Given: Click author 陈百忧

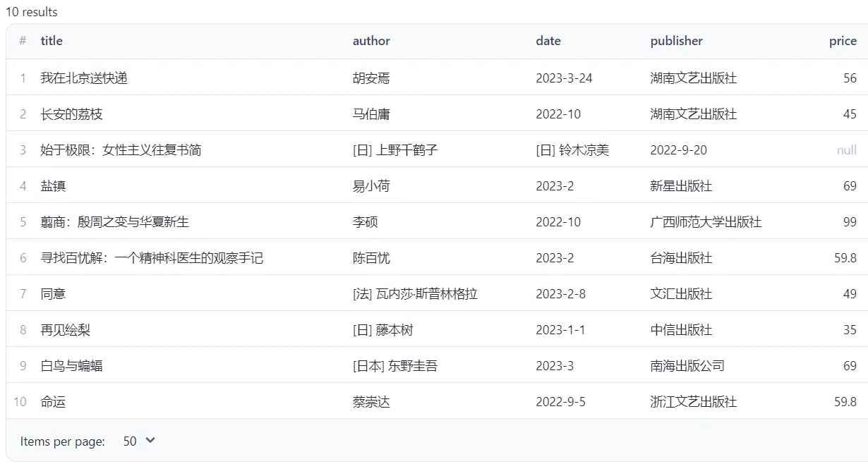Looking at the screenshot, I should coord(371,257).
